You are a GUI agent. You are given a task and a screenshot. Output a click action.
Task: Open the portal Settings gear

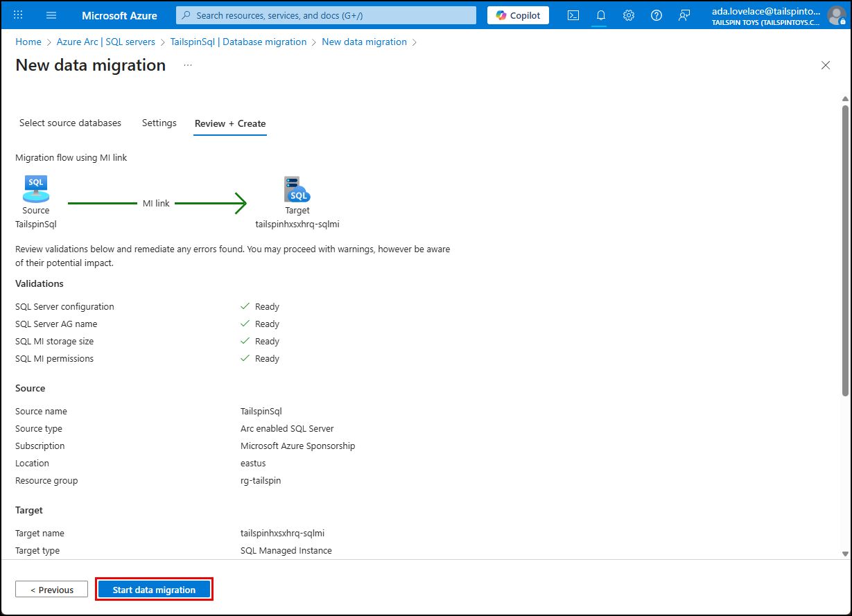pos(628,15)
